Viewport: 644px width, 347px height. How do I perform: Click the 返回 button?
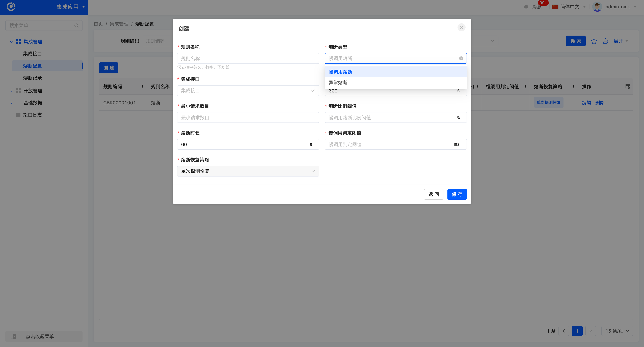[433, 194]
